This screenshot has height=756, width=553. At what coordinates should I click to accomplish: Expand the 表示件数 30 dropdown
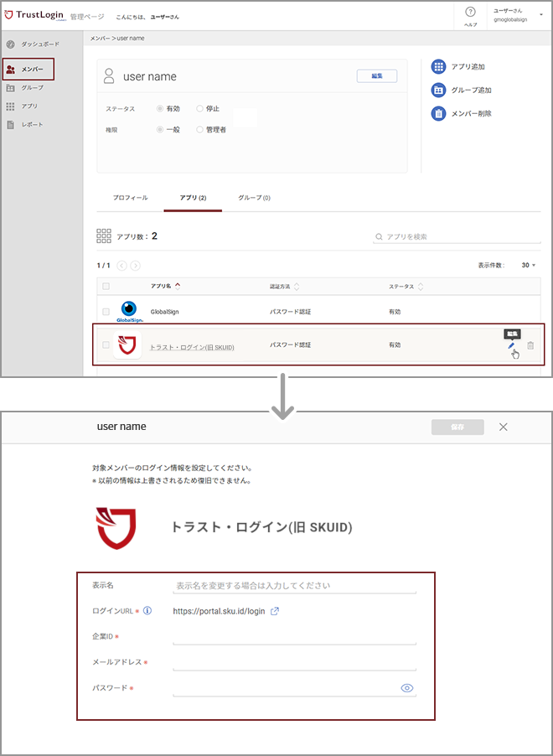coord(529,265)
